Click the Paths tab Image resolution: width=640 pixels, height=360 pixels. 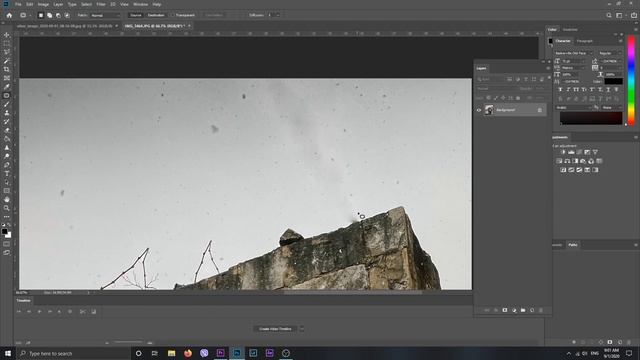tap(573, 245)
